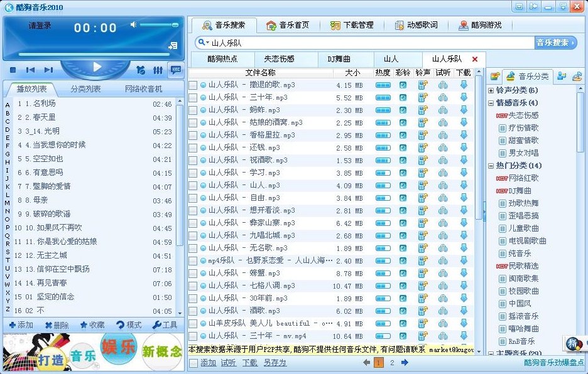588x374 pixels.
Task: Go to previous search results page arrow
Action: pyautogui.click(x=367, y=362)
